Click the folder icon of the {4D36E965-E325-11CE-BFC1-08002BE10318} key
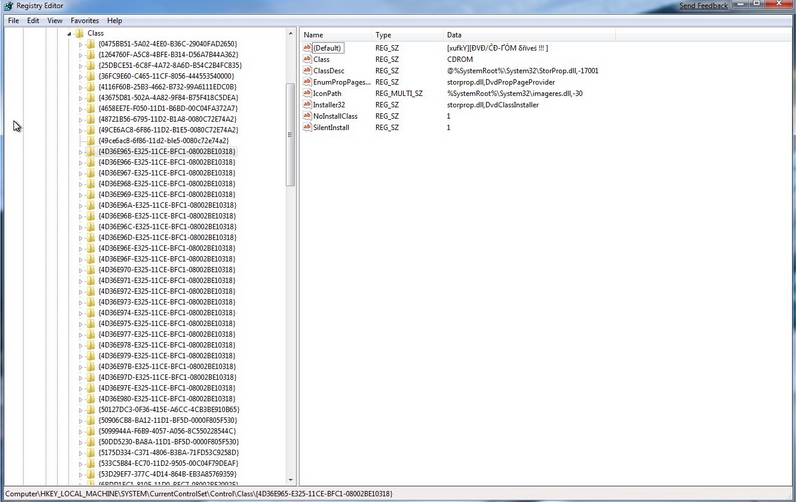The image size is (796, 502). click(90, 152)
